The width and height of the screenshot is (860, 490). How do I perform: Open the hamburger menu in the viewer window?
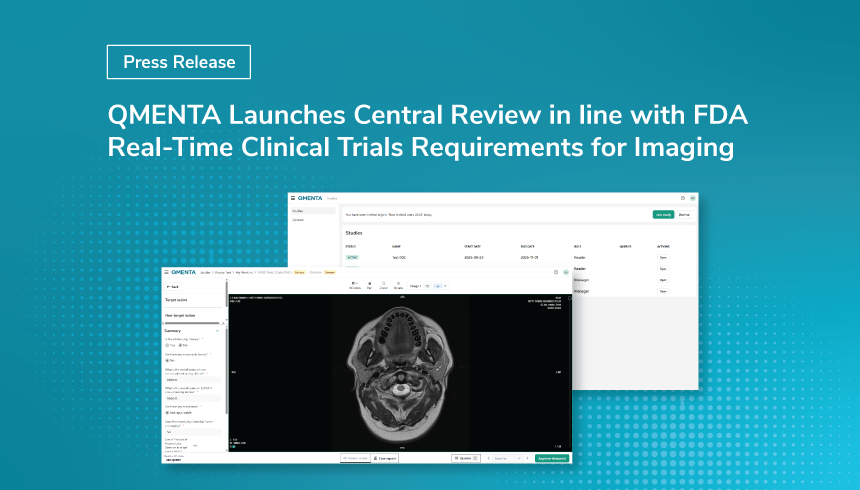[167, 272]
